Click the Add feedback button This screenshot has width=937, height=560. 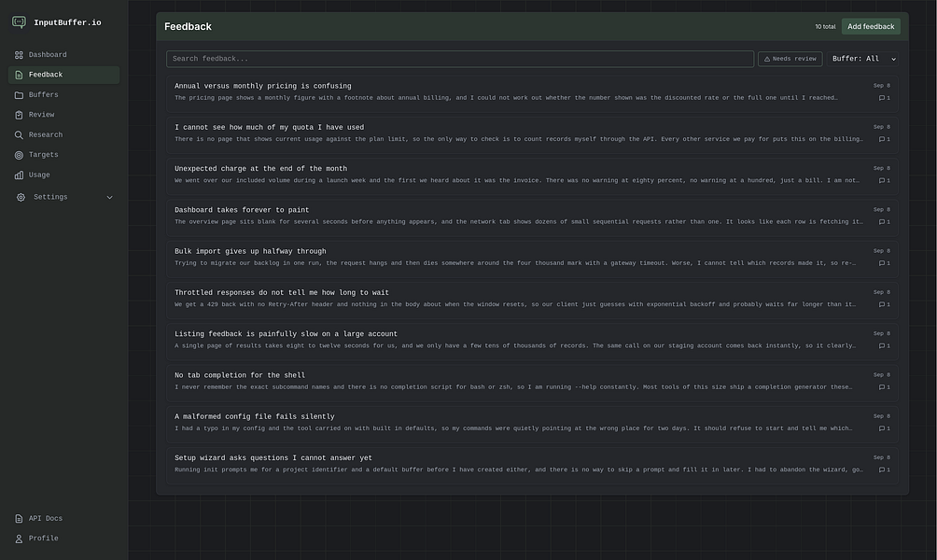[x=871, y=26]
